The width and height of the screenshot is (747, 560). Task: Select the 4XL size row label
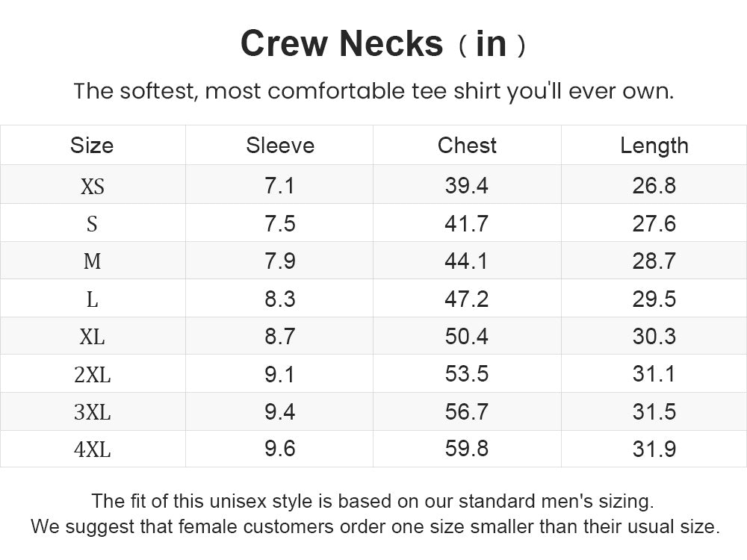coord(93,449)
